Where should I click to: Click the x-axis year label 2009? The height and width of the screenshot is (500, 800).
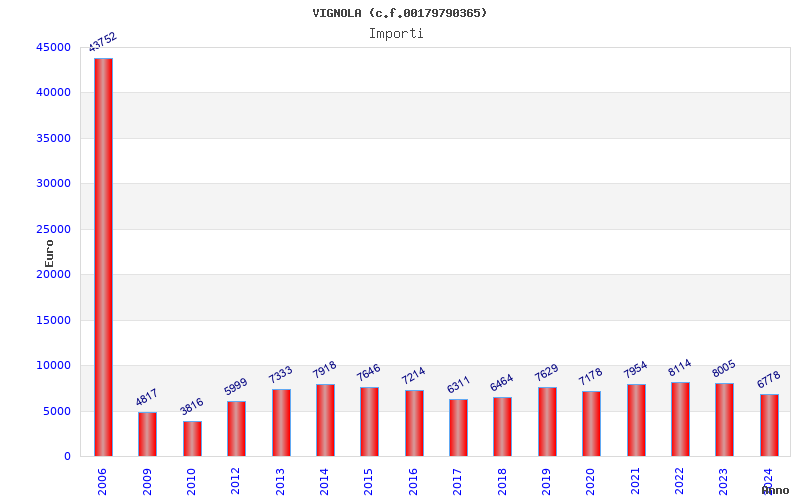click(147, 482)
